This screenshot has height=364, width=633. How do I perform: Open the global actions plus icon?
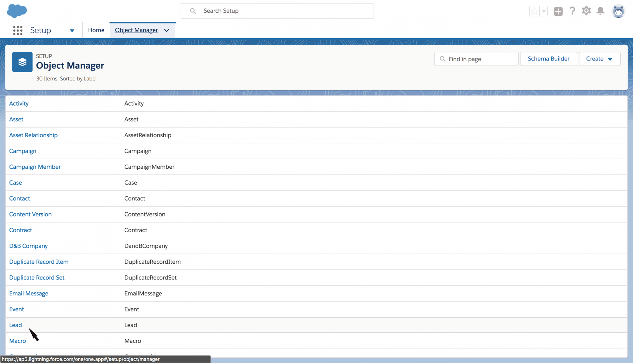pyautogui.click(x=558, y=11)
